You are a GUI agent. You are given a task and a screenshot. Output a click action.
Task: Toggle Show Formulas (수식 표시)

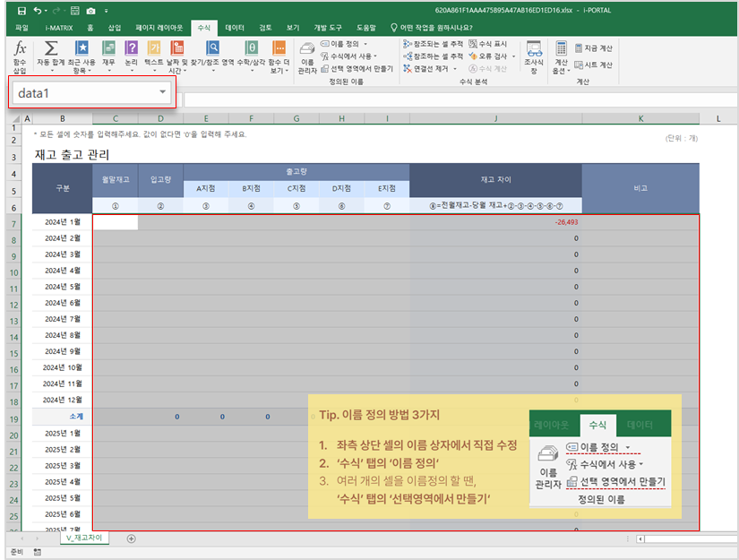(x=488, y=43)
